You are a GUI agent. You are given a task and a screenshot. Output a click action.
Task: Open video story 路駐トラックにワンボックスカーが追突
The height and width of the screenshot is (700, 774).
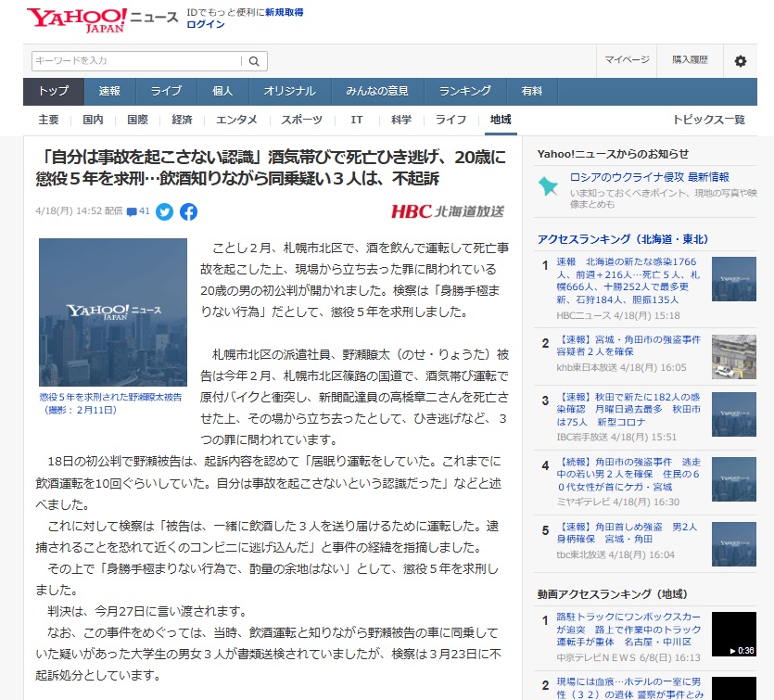pos(628,630)
